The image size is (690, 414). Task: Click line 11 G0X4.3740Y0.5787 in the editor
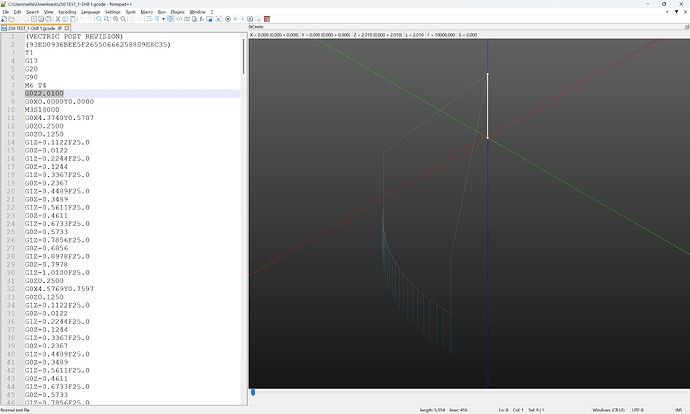59,118
